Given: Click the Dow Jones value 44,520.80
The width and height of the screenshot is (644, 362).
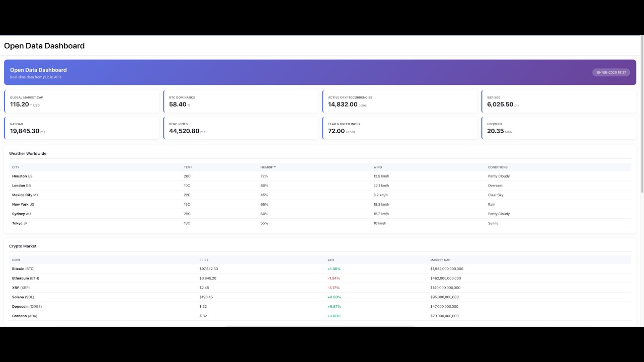Looking at the screenshot, I should coord(184,131).
